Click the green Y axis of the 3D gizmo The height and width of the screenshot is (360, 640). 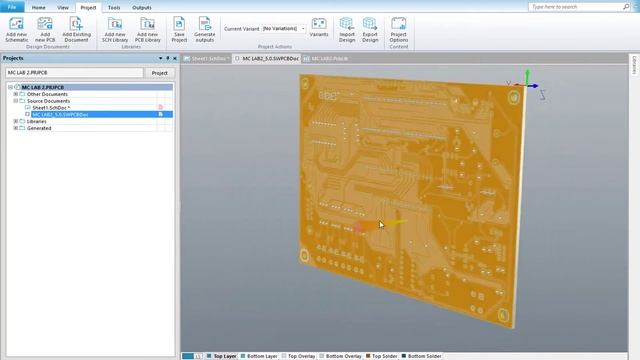pyautogui.click(x=527, y=77)
